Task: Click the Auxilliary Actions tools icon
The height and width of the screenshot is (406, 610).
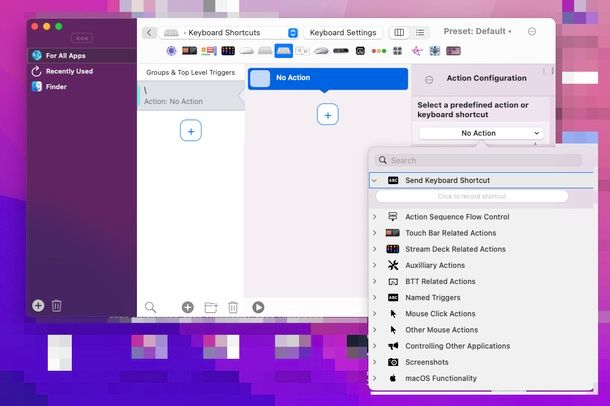Action: click(393, 265)
